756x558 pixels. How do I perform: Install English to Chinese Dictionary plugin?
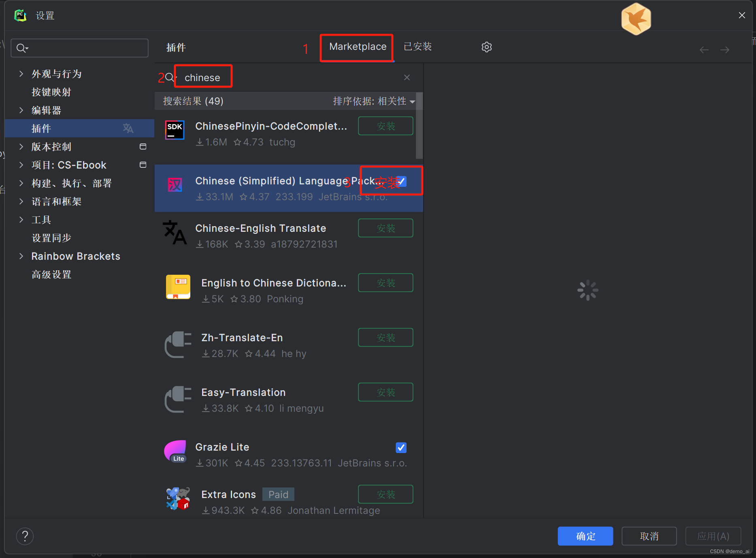(385, 283)
